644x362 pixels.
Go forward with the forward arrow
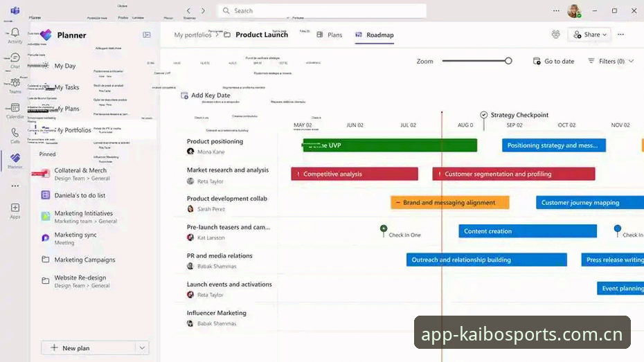point(203,10)
